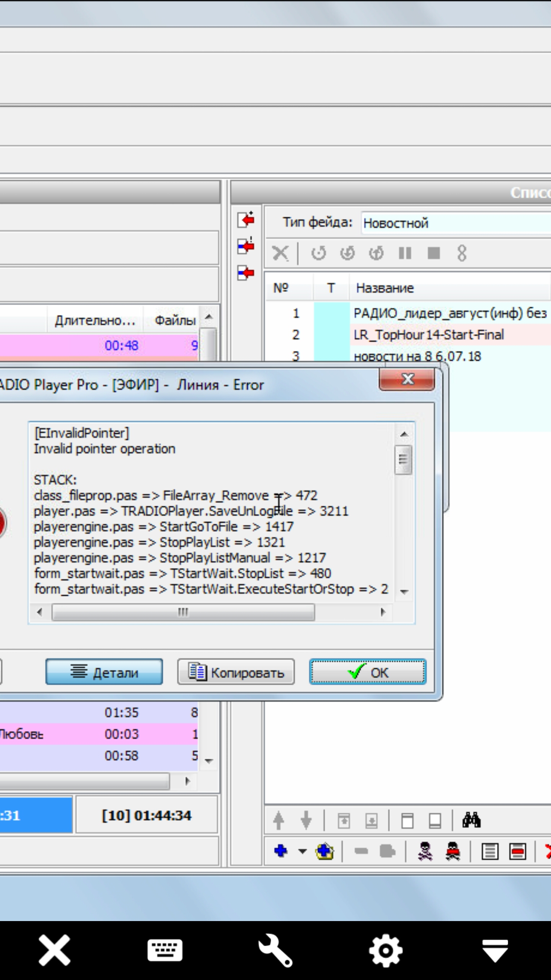Click stack trace scroll left arrow
The image size is (551, 980).
pyautogui.click(x=39, y=612)
